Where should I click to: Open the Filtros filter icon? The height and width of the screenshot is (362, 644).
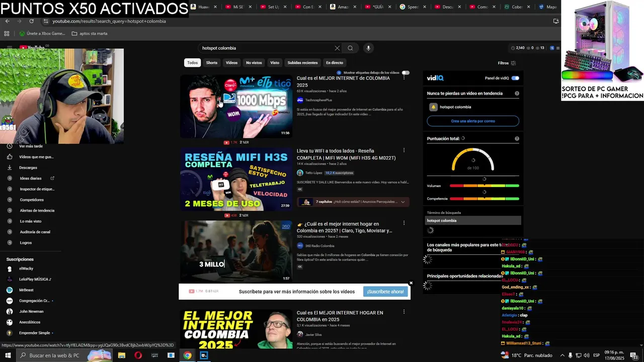pos(513,63)
